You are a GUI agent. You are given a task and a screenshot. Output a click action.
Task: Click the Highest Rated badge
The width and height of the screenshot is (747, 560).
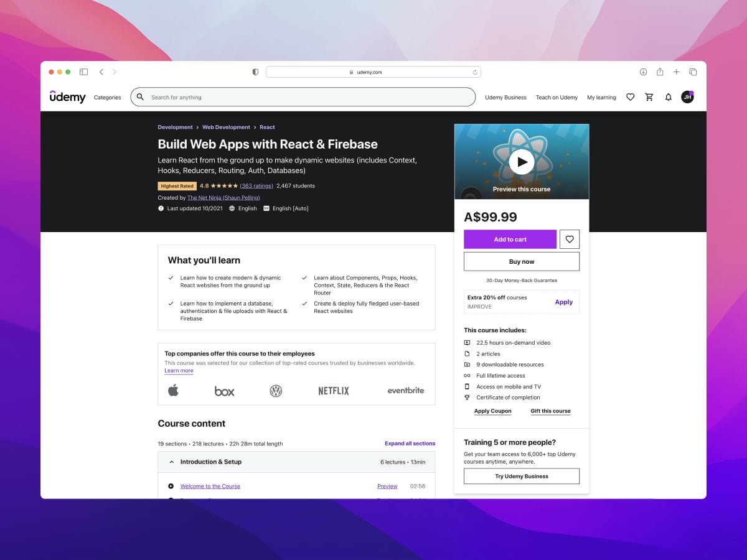(x=177, y=186)
